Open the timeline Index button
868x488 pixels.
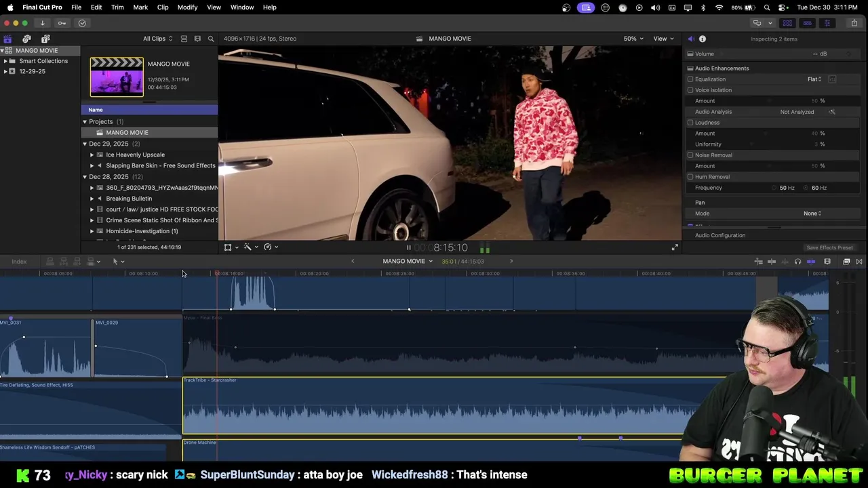19,262
